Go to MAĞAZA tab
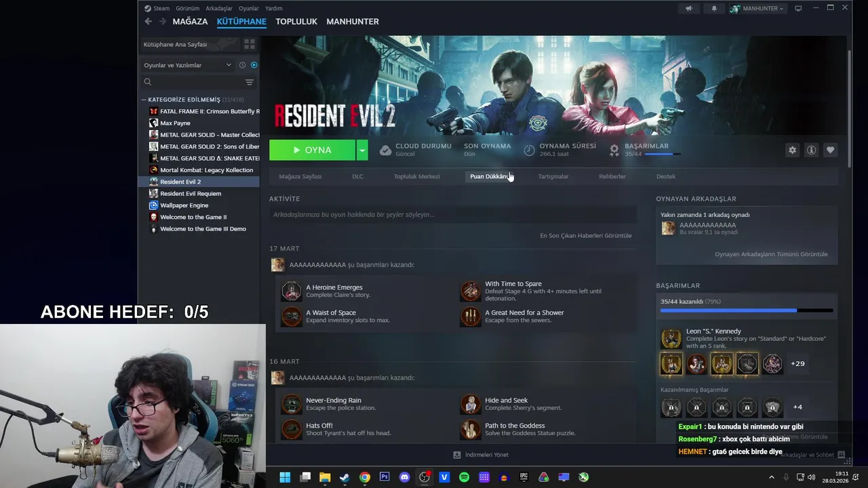This screenshot has width=868, height=488. tap(190, 22)
